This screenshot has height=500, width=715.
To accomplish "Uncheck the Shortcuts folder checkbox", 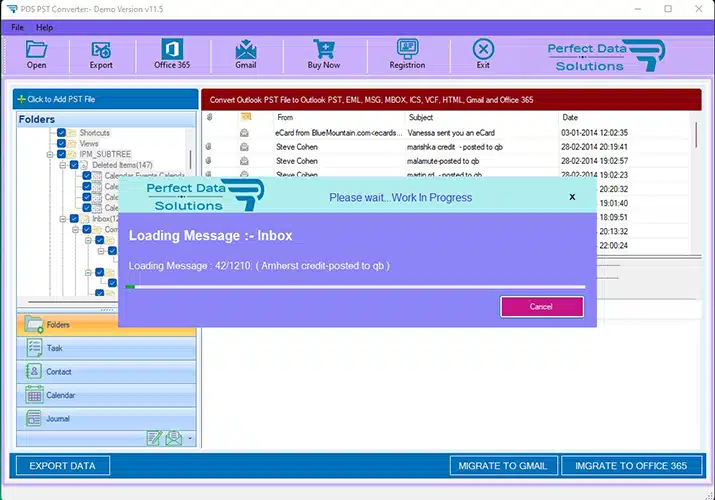I will [61, 133].
